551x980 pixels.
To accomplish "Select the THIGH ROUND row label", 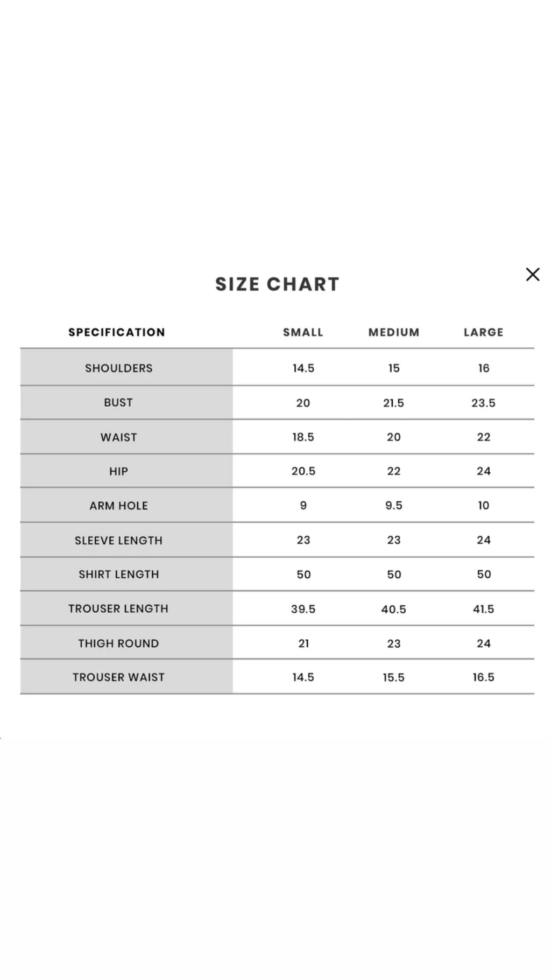I will [118, 643].
